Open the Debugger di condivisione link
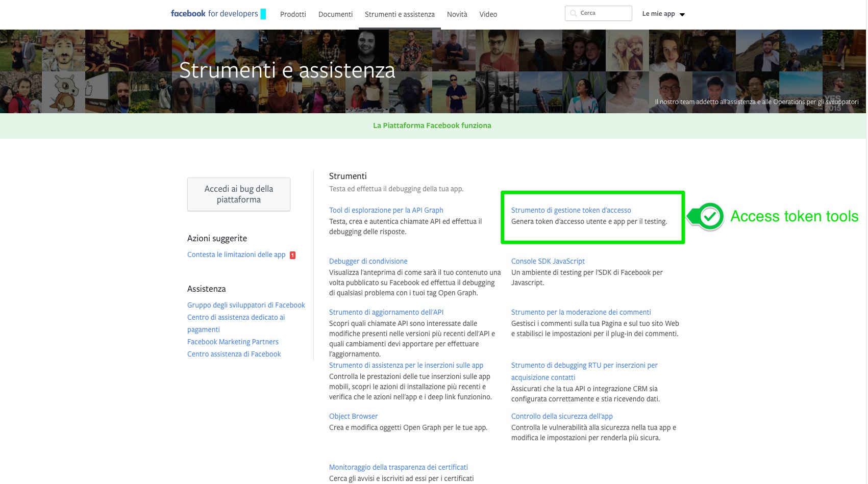The height and width of the screenshot is (484, 868). [368, 261]
